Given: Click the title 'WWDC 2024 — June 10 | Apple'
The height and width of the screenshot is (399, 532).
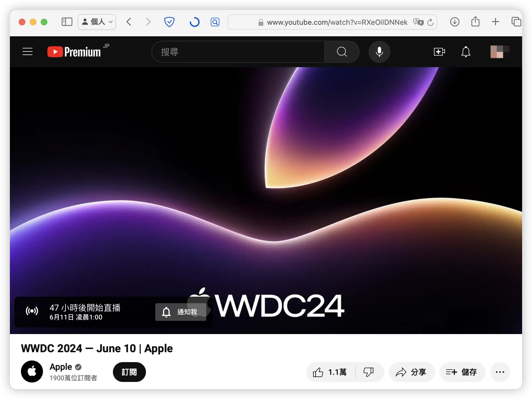Looking at the screenshot, I should tap(97, 348).
